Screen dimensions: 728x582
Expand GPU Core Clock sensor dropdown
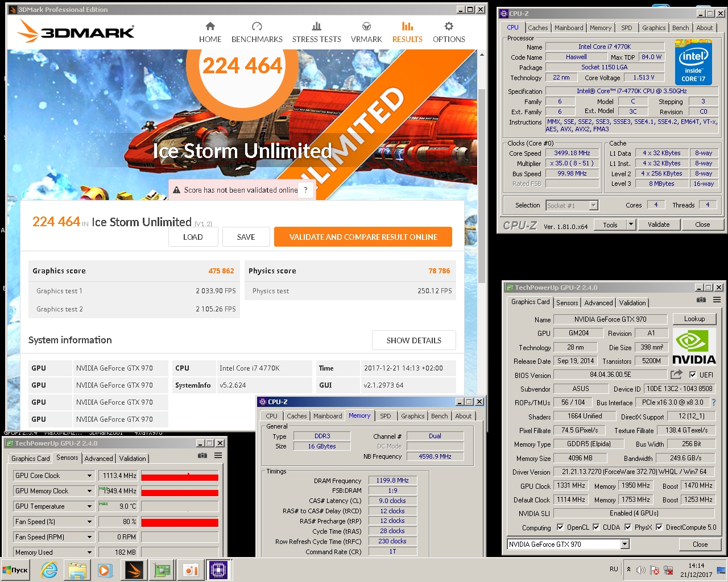[89, 476]
